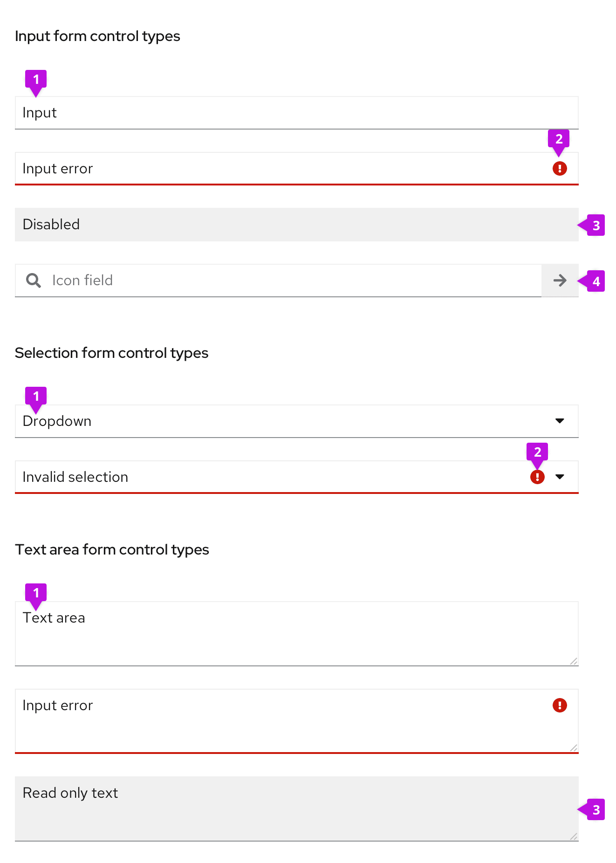The width and height of the screenshot is (616, 863).
Task: Click the error icon in single-line Input error field
Action: 560,168
